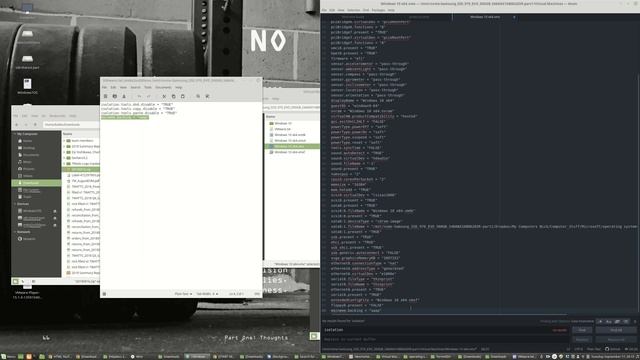Viewport: 640px width, 360px height.
Task: Expand second folder row in Downloads list
Action: pyautogui.click(x=64, y=146)
